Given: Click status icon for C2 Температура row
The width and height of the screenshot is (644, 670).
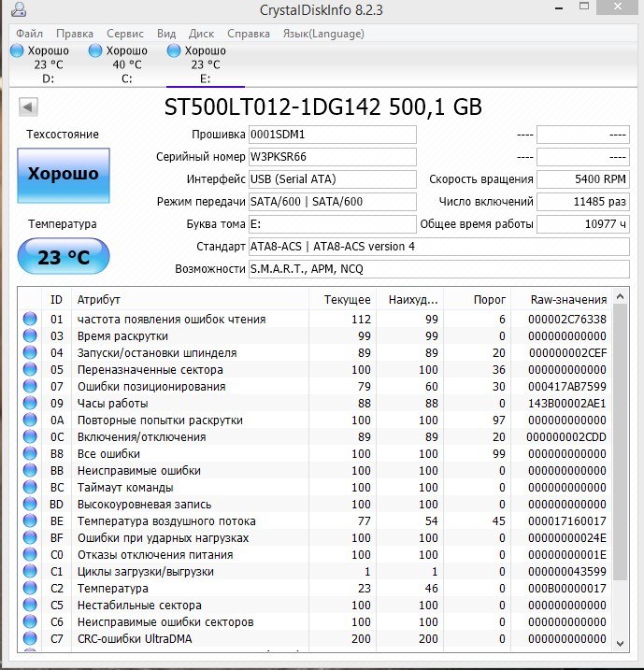Looking at the screenshot, I should [30, 588].
